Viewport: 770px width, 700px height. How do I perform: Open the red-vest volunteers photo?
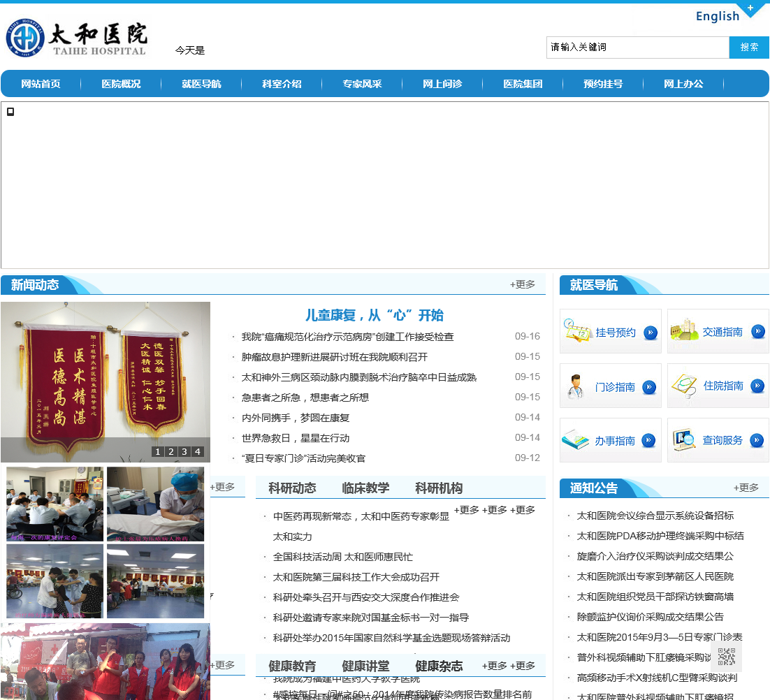point(105,662)
